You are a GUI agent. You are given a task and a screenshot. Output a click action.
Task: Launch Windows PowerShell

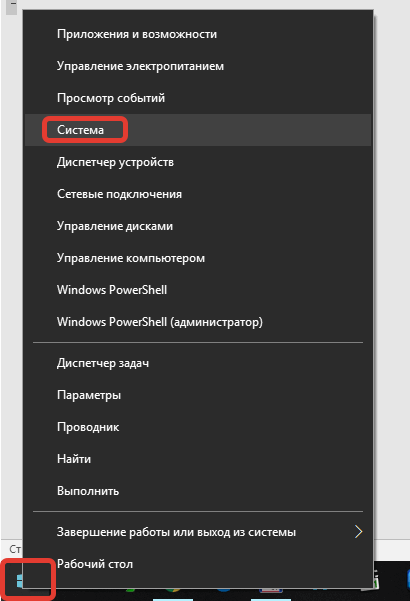coord(112,290)
